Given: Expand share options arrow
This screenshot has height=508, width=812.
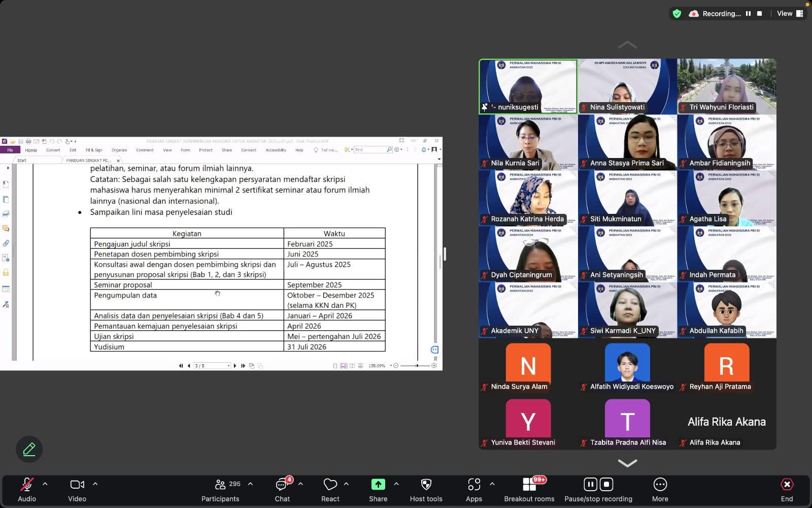Looking at the screenshot, I should (x=396, y=484).
